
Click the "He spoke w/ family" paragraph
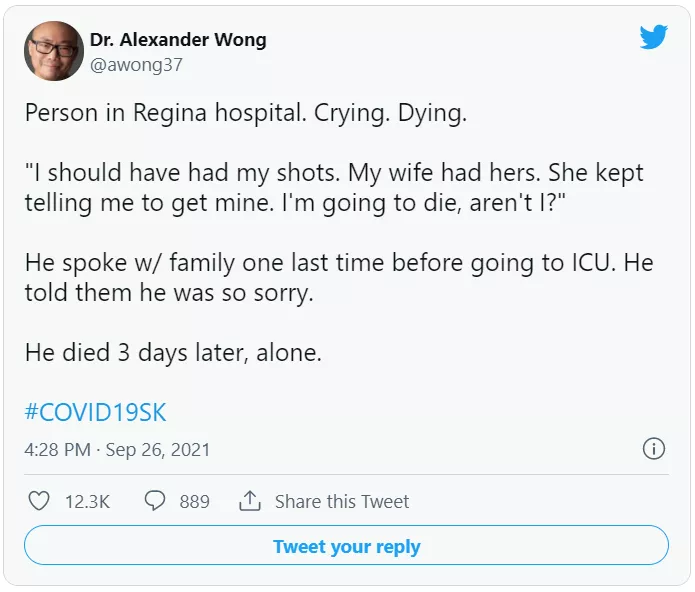pos(338,262)
